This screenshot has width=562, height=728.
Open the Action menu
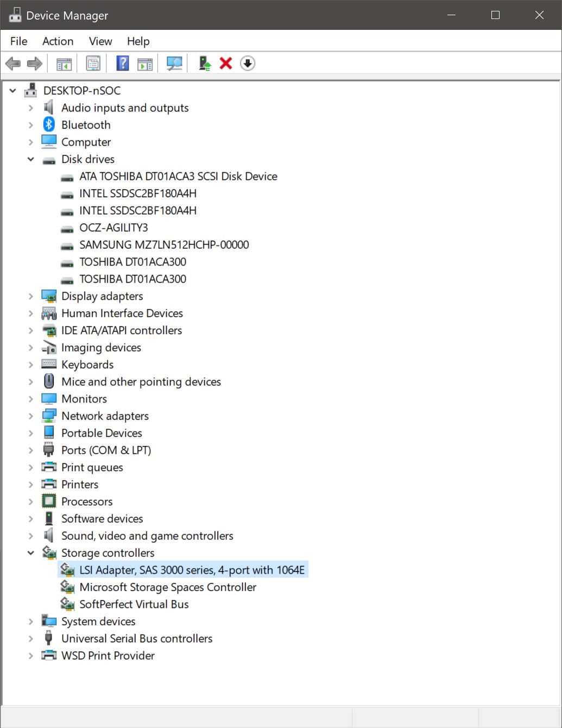pyautogui.click(x=58, y=41)
